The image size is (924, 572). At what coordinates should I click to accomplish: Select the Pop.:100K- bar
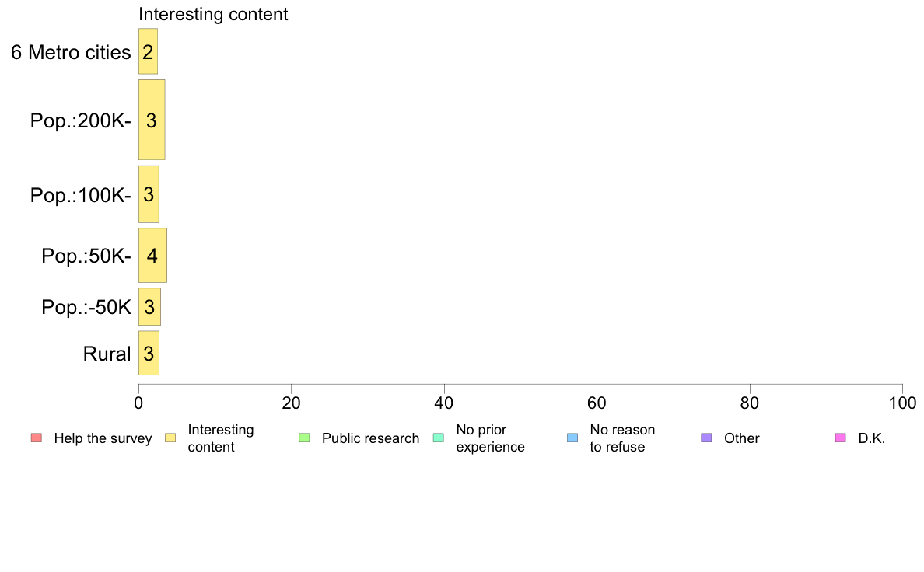point(149,194)
